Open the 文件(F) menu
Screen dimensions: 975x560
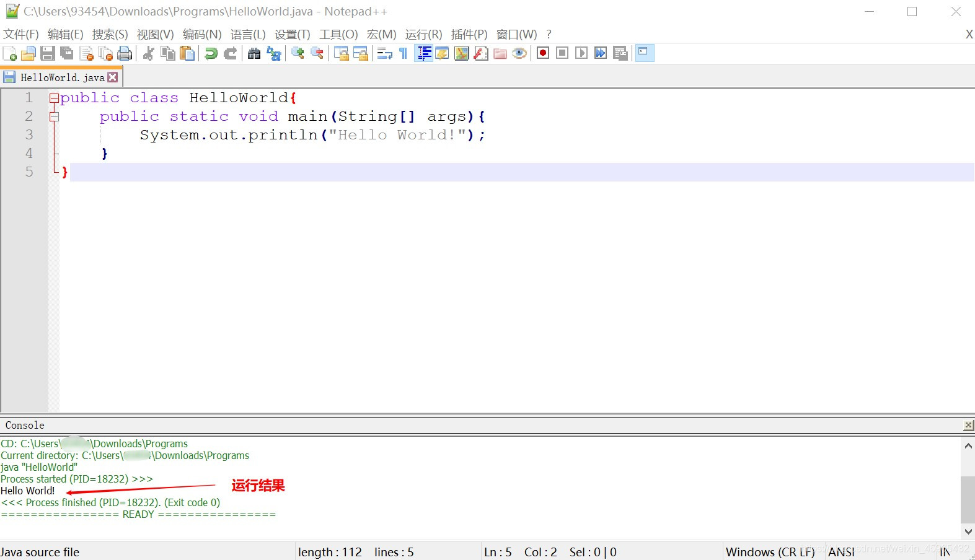point(20,34)
